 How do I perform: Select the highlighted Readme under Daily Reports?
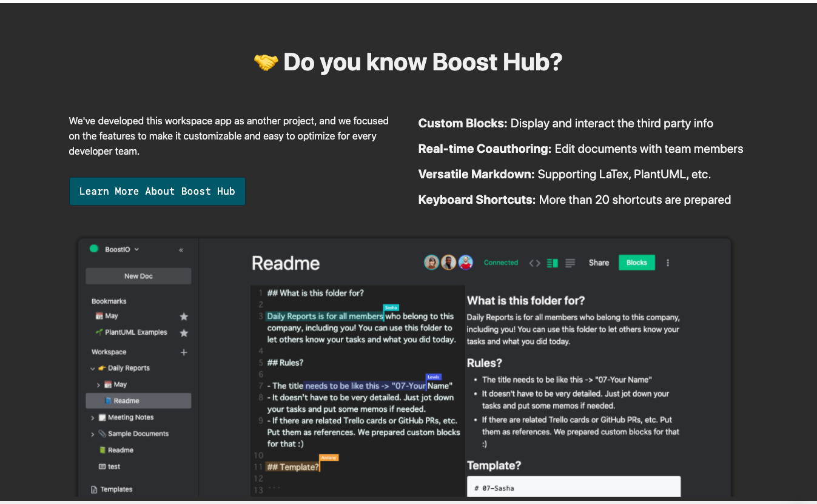pos(138,401)
